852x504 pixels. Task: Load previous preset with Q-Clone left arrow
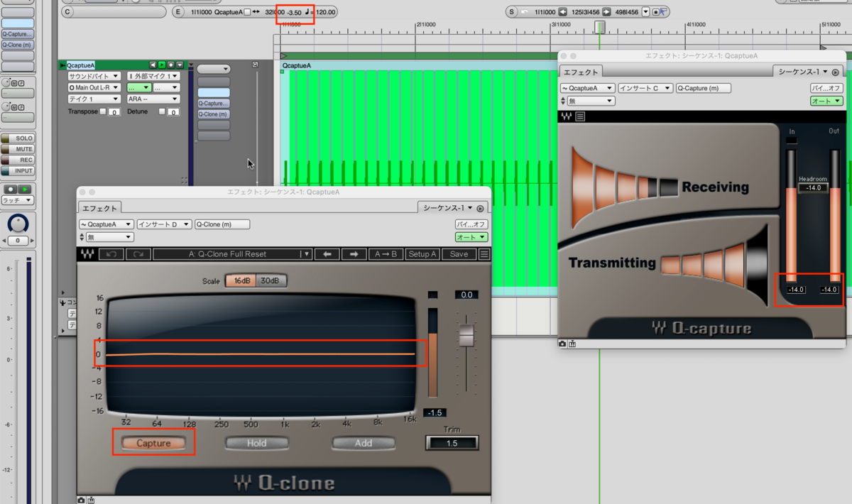coord(327,254)
